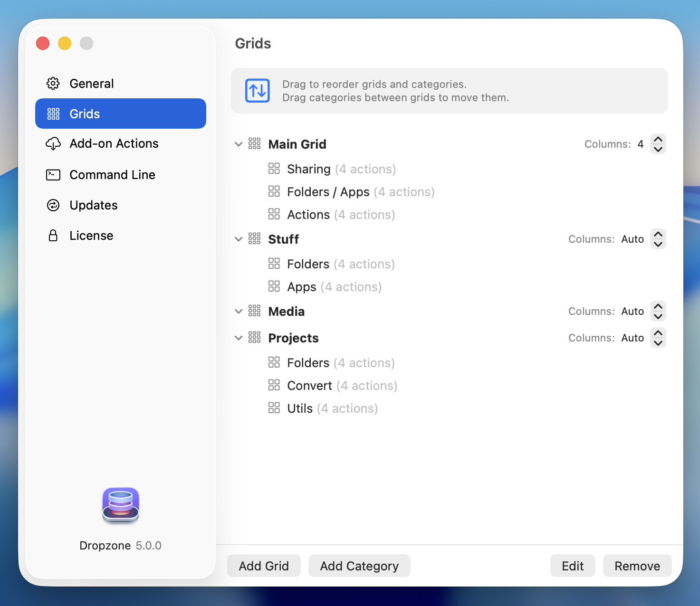This screenshot has width=700, height=606.
Task: Collapse the Main Grid section
Action: click(239, 144)
